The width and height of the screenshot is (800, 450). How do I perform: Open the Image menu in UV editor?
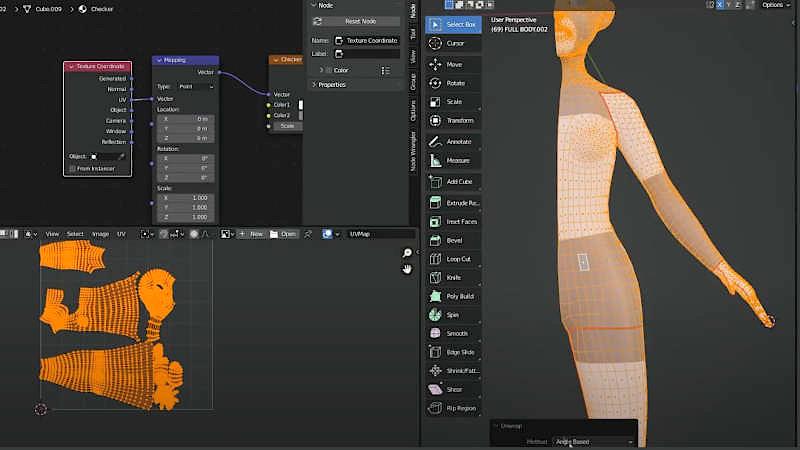coord(100,234)
